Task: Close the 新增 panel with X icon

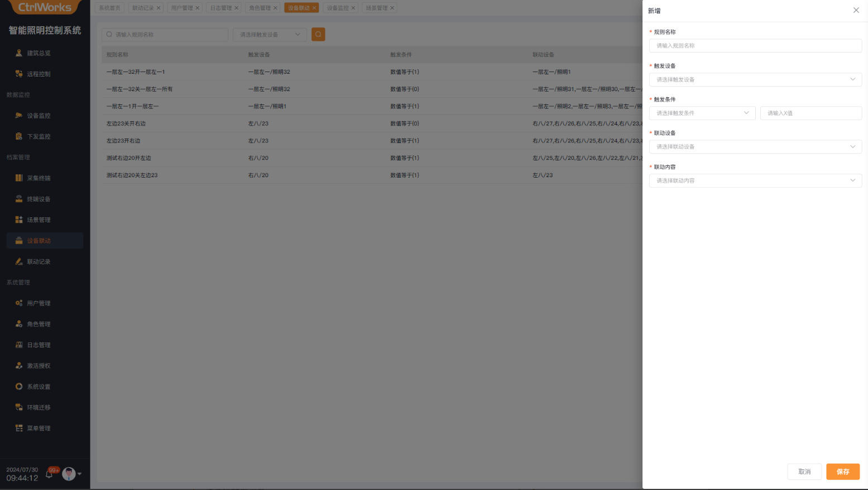Action: (x=856, y=11)
